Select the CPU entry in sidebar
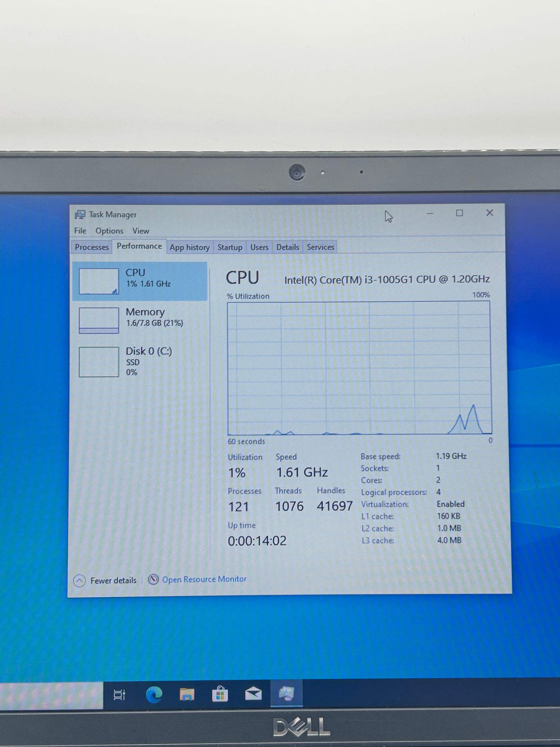560x747 pixels. click(140, 281)
